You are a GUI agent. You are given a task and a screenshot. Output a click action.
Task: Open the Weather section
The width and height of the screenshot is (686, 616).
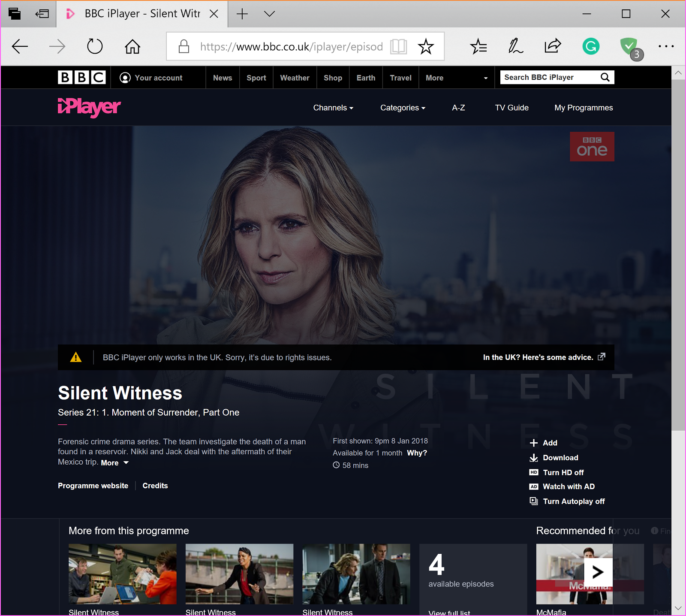coord(295,78)
